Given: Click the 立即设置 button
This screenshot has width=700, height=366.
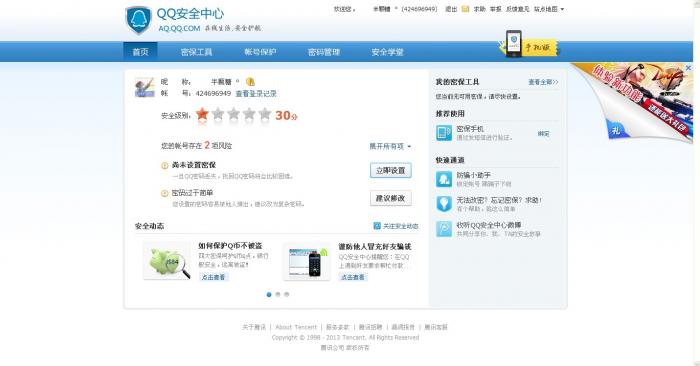Looking at the screenshot, I should click(x=391, y=171).
